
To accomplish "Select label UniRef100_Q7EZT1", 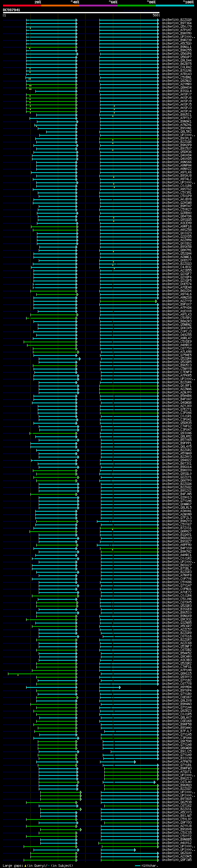I will click(x=177, y=410).
